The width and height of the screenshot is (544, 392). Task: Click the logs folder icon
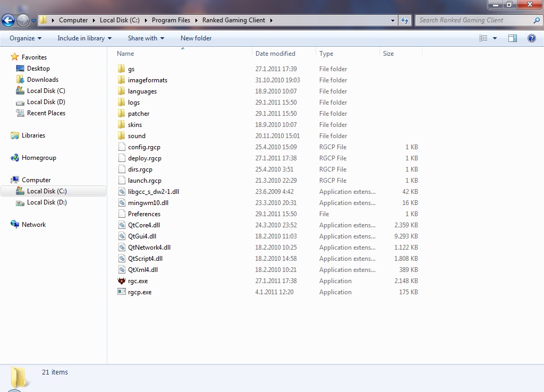tap(121, 102)
